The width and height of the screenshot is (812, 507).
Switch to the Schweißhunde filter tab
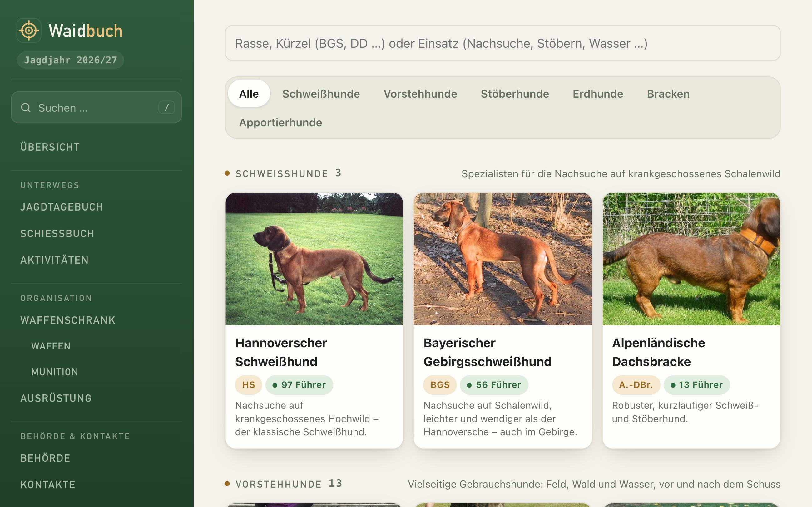[x=321, y=94]
